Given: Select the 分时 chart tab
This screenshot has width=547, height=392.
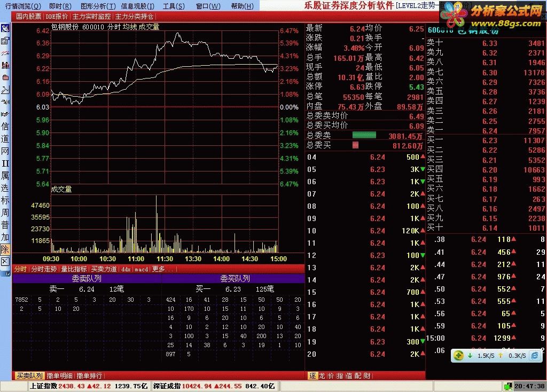Looking at the screenshot, I should tap(21, 269).
